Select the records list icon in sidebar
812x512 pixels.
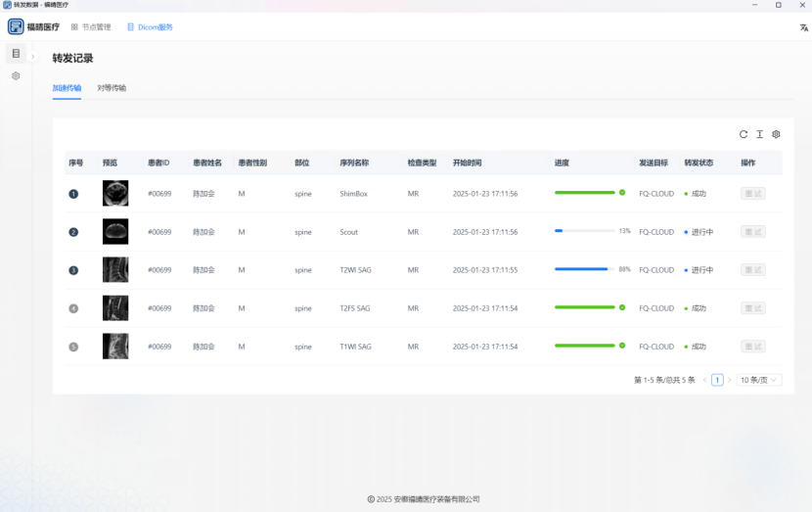(16, 53)
